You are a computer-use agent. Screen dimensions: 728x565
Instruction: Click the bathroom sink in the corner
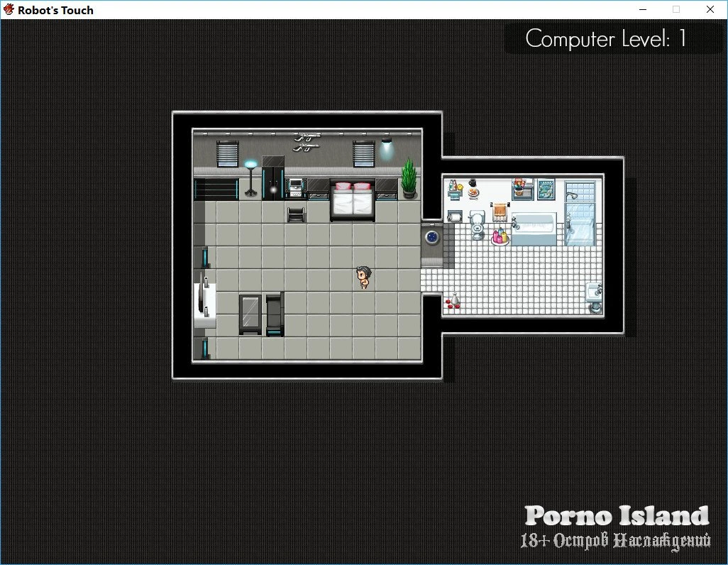[x=594, y=297]
